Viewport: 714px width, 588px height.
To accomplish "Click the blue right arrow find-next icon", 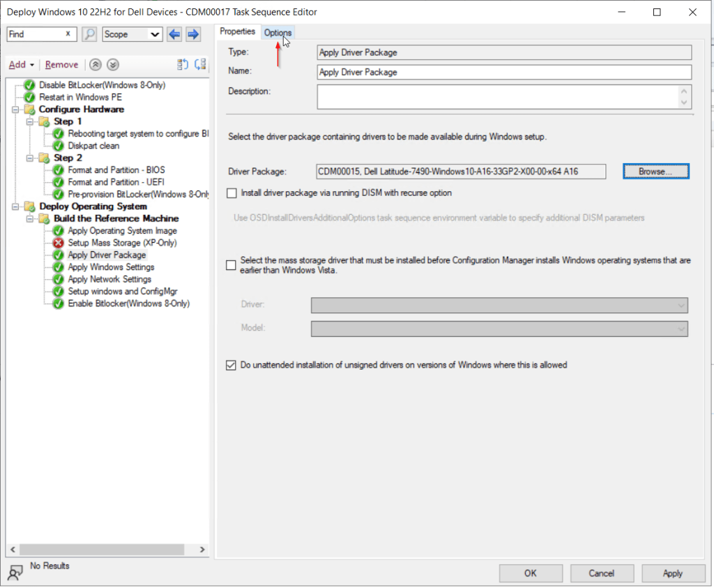I will tap(193, 34).
